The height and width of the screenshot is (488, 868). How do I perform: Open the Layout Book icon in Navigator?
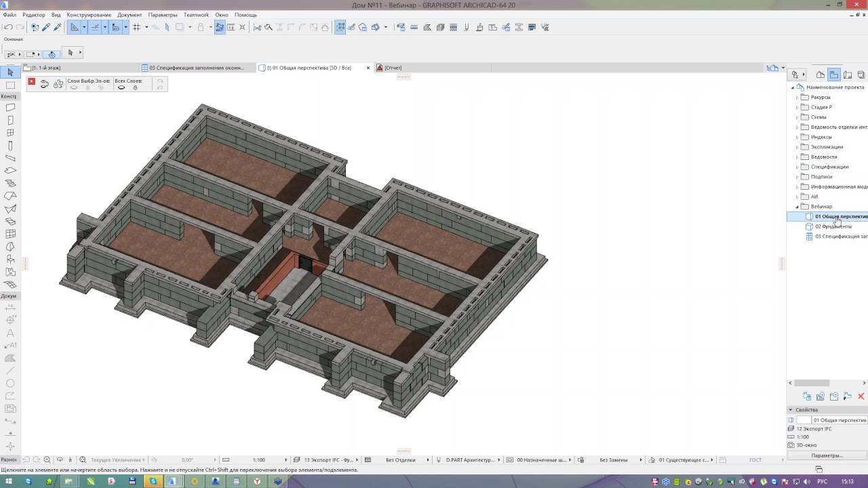[848, 75]
